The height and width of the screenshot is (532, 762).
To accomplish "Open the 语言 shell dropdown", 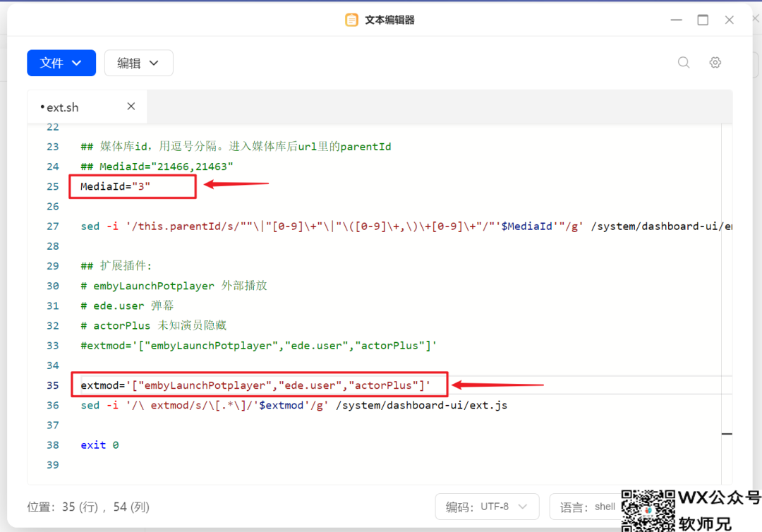I will (x=588, y=507).
